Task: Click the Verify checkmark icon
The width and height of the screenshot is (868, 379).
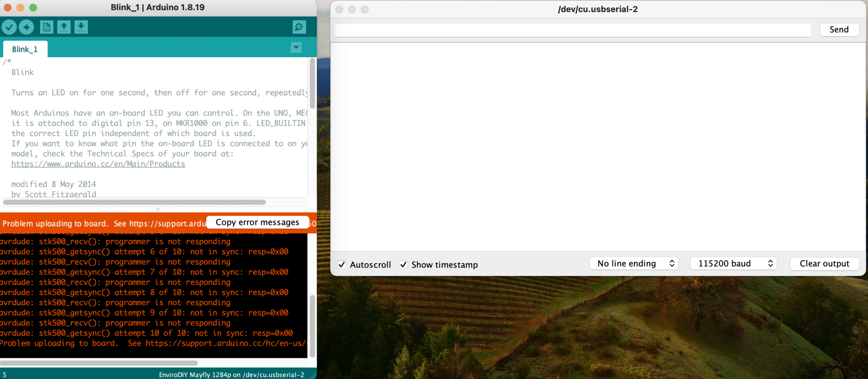Action: 9,27
